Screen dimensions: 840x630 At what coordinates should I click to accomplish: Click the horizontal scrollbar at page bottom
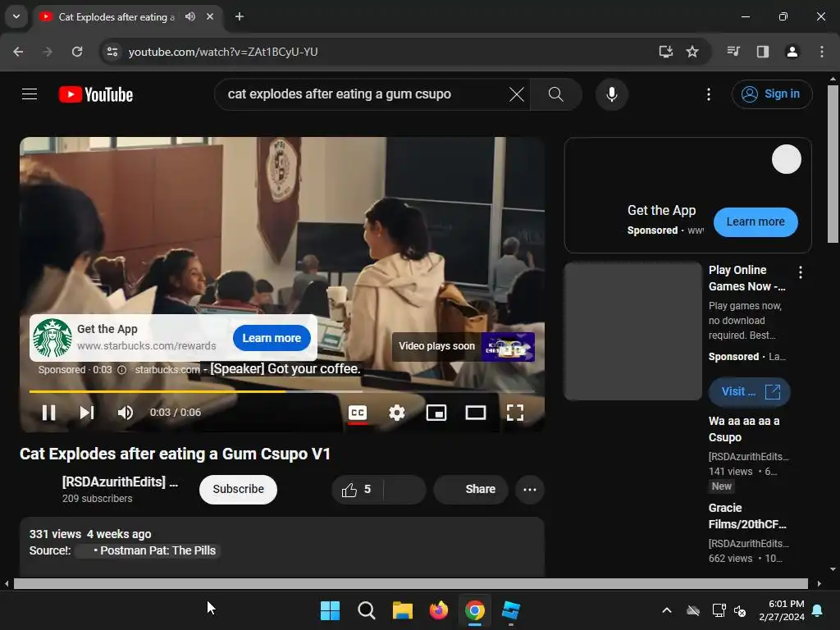point(410,583)
